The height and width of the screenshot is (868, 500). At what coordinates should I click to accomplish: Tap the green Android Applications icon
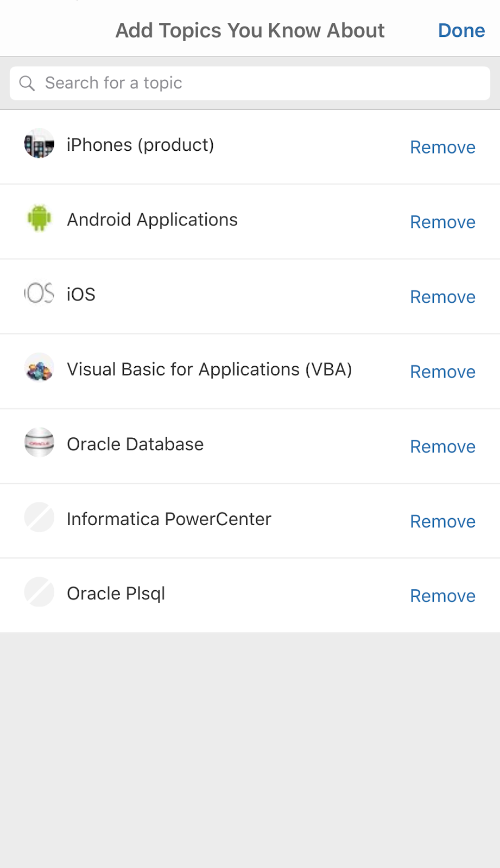pyautogui.click(x=39, y=219)
